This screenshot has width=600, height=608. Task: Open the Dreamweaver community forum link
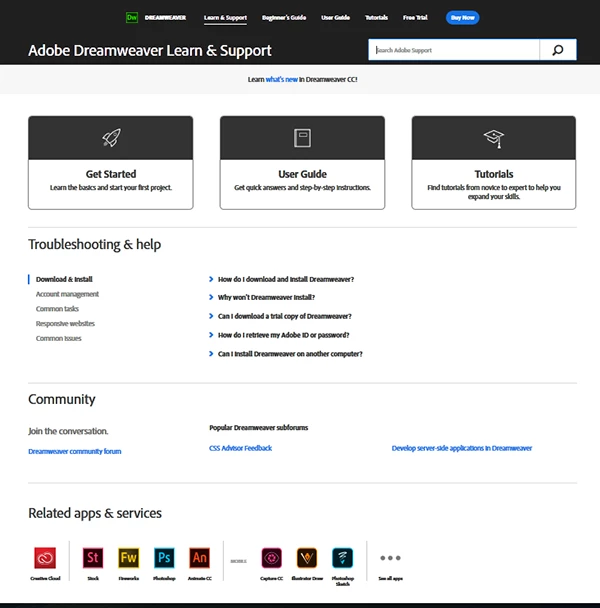75,451
